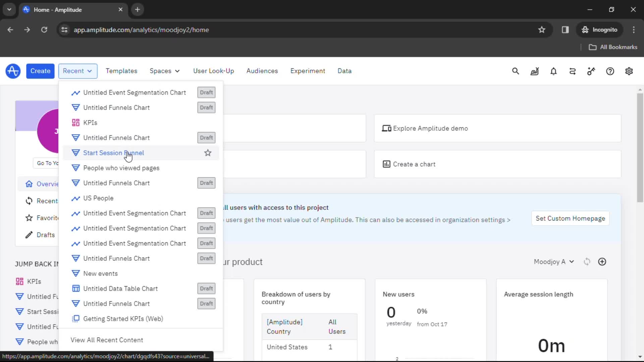Open the Untitled Data Table Chart entry
The image size is (644, 362).
(x=141, y=289)
